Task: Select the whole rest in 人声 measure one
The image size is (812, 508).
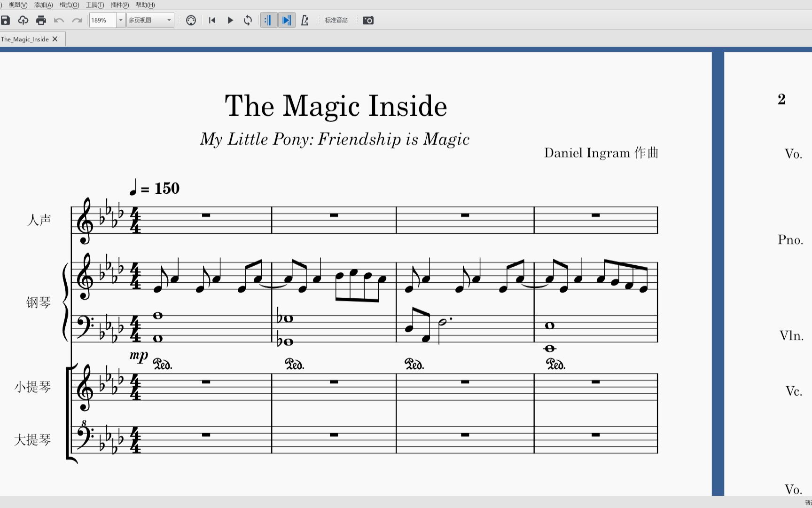Action: 206,215
